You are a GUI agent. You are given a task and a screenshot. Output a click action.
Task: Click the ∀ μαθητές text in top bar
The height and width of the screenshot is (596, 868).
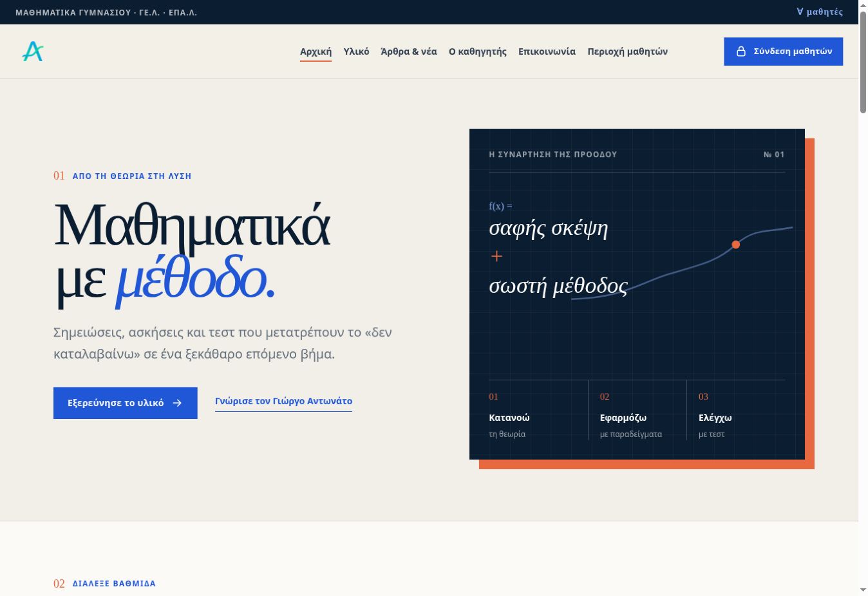pos(819,12)
